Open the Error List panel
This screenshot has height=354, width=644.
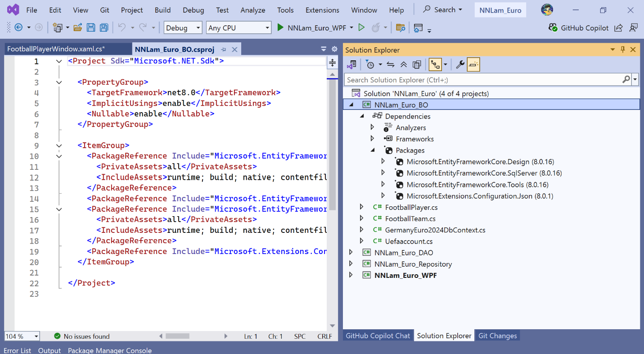18,350
